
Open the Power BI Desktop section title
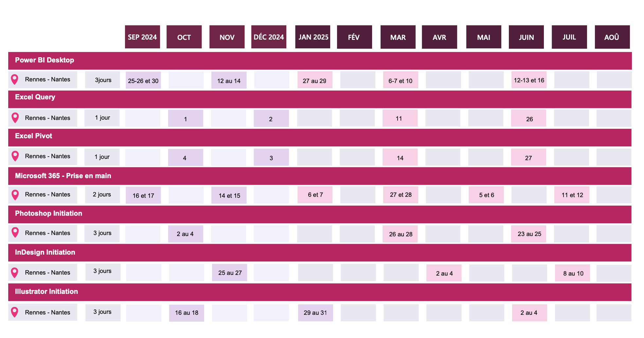[x=45, y=60]
